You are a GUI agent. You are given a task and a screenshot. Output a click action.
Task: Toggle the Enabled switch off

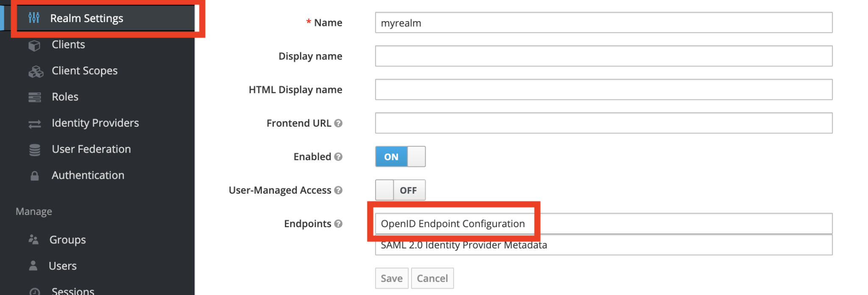click(400, 157)
